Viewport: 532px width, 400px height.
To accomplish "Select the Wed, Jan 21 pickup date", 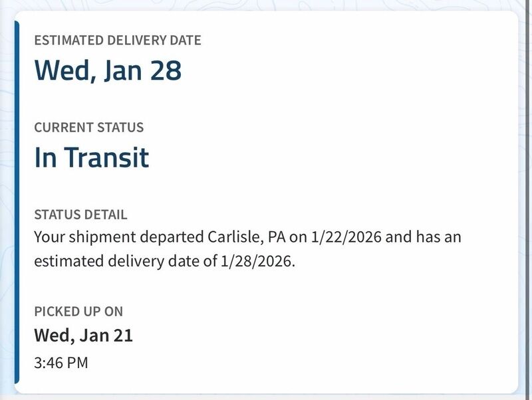I will point(83,336).
